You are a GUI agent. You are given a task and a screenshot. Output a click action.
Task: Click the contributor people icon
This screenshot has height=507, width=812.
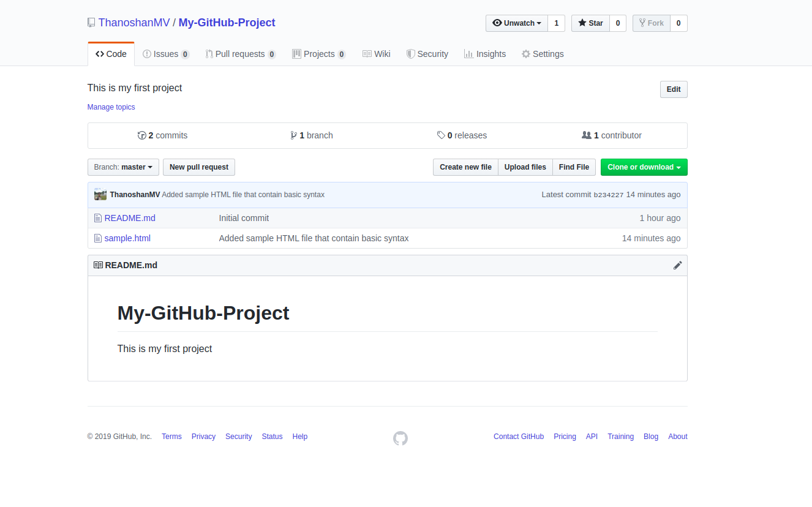586,135
